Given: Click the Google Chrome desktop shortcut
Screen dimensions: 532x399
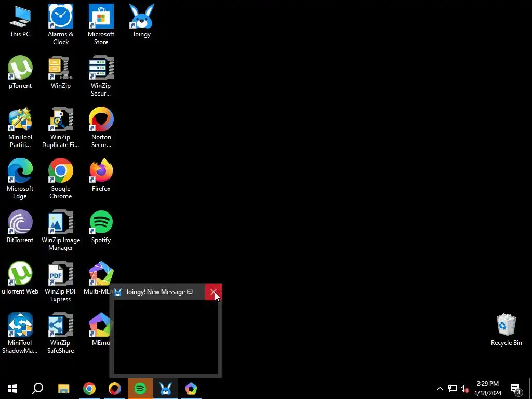Looking at the screenshot, I should 61,179.
